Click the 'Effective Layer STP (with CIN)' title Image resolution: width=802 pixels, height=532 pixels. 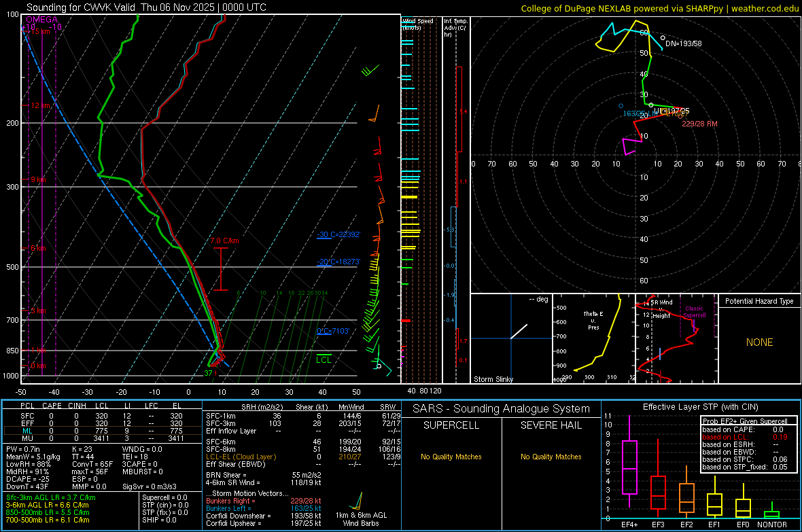(x=700, y=407)
